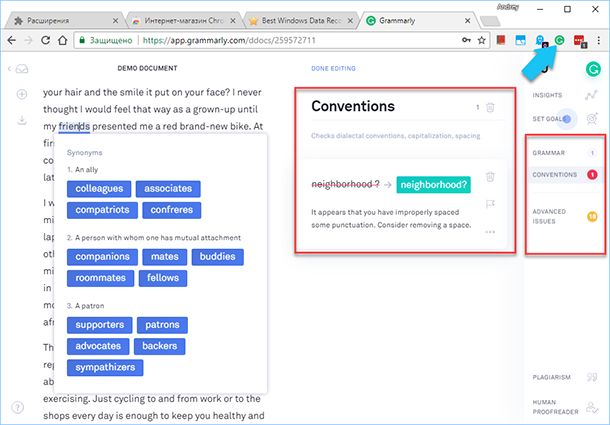Screen dimensions: 610x425
Task: Click the Set Goals target icon
Action: click(592, 119)
